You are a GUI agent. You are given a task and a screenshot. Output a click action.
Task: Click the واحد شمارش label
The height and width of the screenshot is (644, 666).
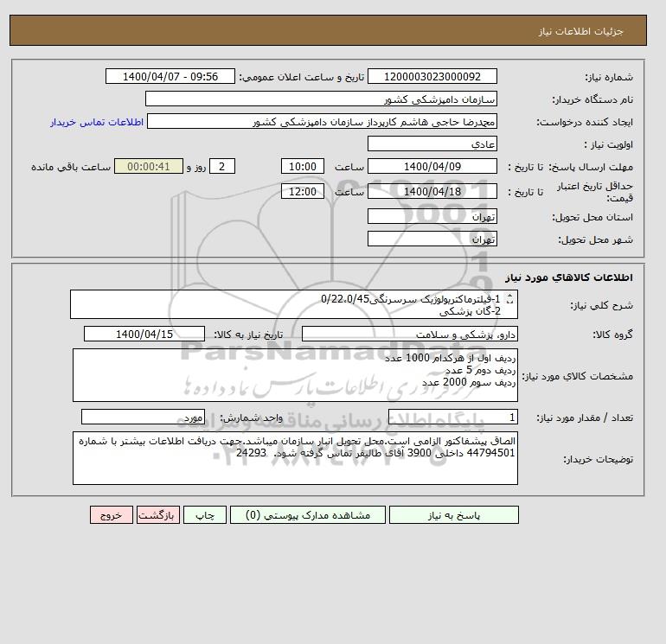(251, 418)
